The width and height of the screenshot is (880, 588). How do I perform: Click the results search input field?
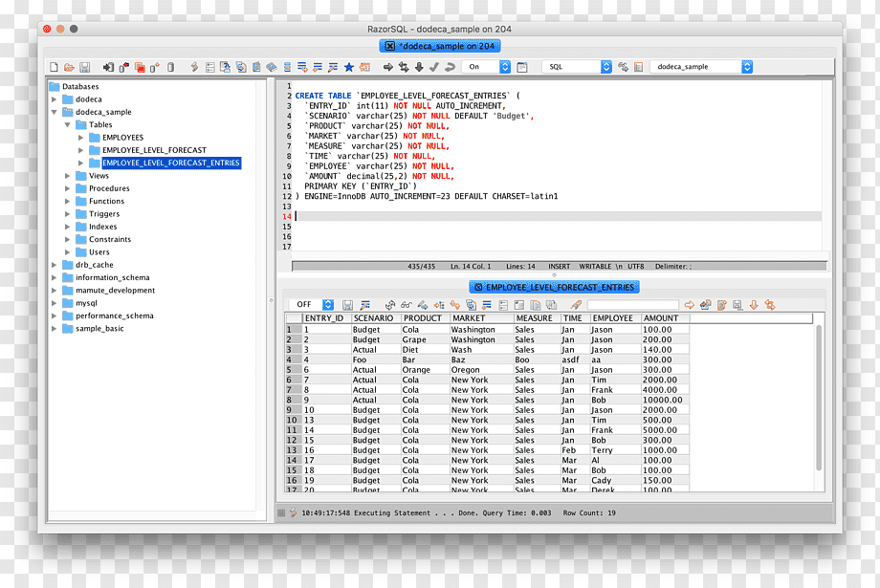pyautogui.click(x=632, y=305)
